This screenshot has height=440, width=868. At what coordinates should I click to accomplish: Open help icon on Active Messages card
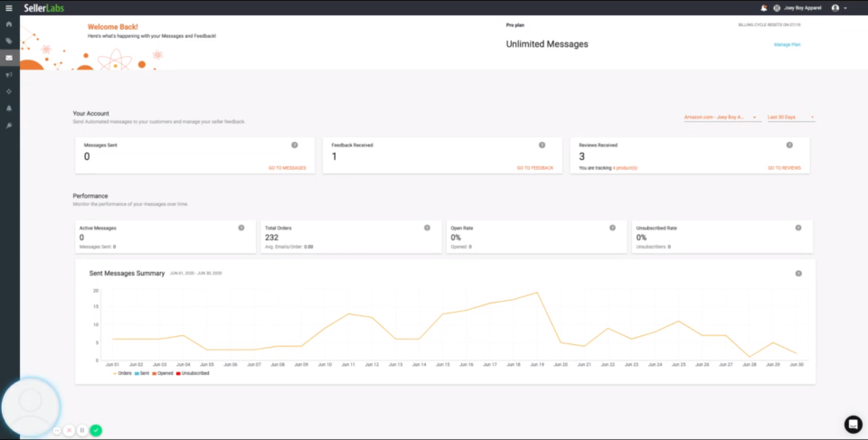click(241, 228)
